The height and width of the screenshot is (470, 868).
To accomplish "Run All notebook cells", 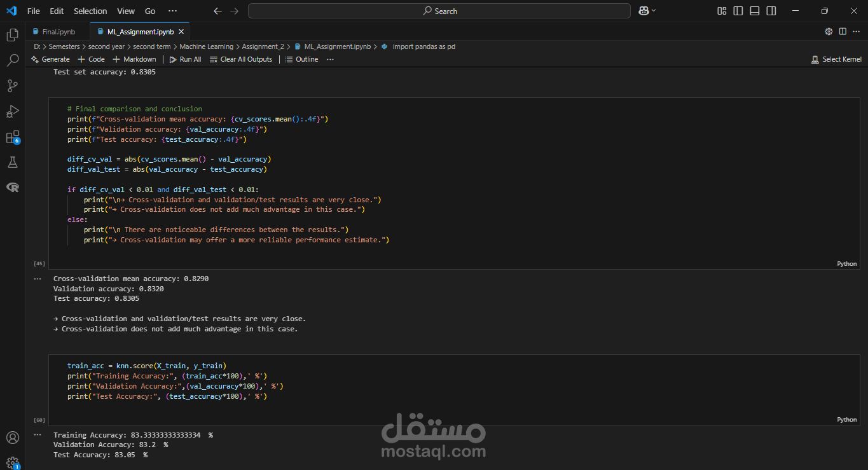I will [185, 59].
